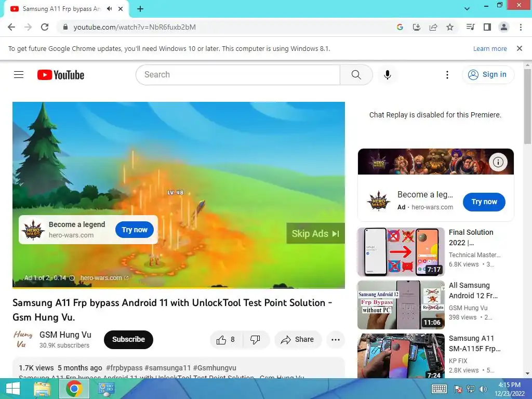
Task: Skip the ads in the player
Action: click(315, 233)
